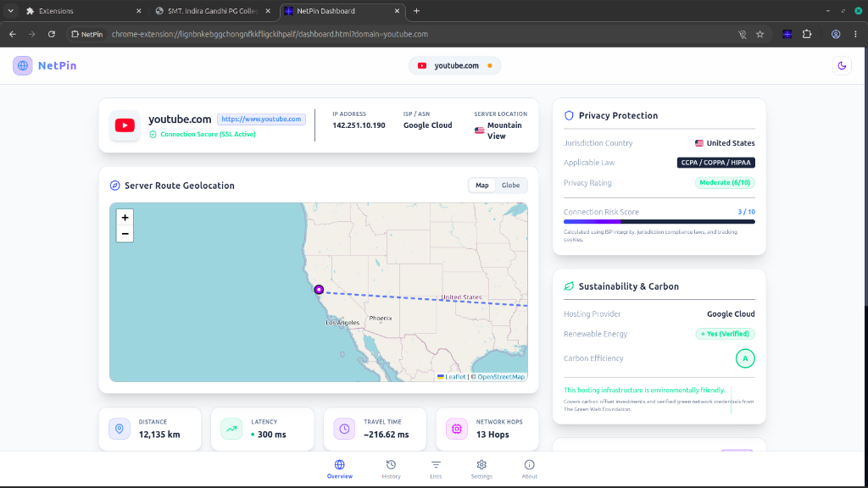Image resolution: width=868 pixels, height=488 pixels.
Task: Click the disabled eye icon in address bar
Action: point(743,34)
